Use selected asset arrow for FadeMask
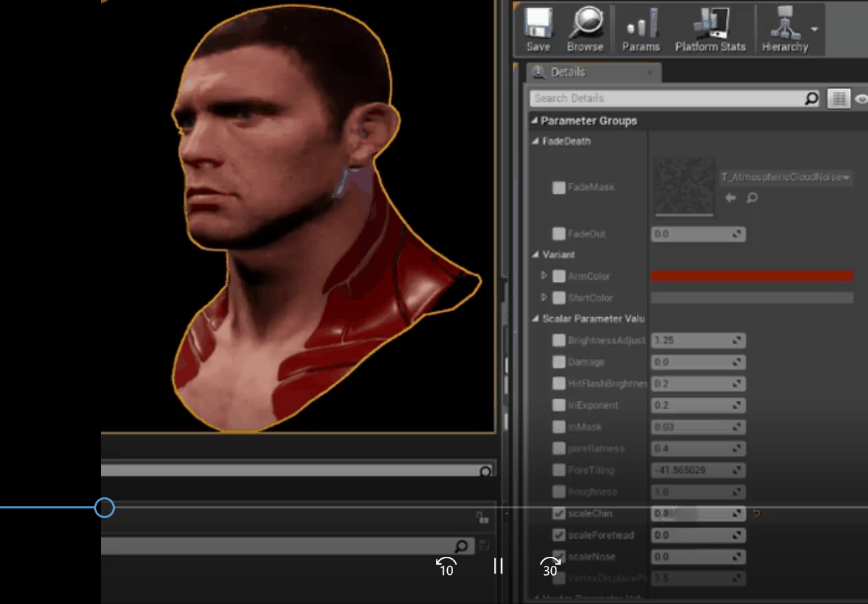Screen dimensions: 868x604 pyautogui.click(x=730, y=198)
